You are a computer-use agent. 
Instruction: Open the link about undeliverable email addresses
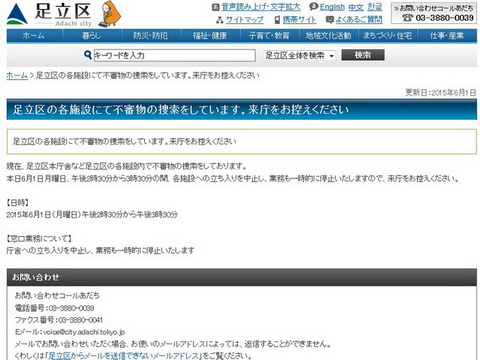coord(124,356)
